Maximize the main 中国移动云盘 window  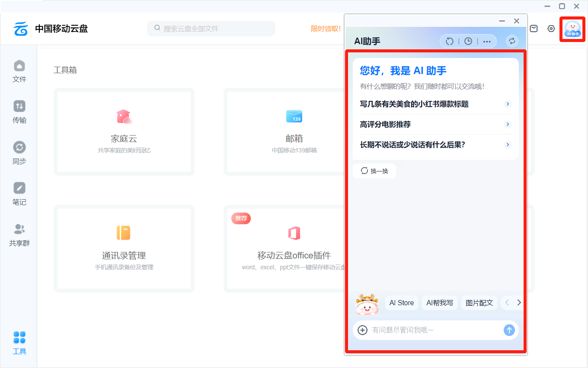(562, 6)
